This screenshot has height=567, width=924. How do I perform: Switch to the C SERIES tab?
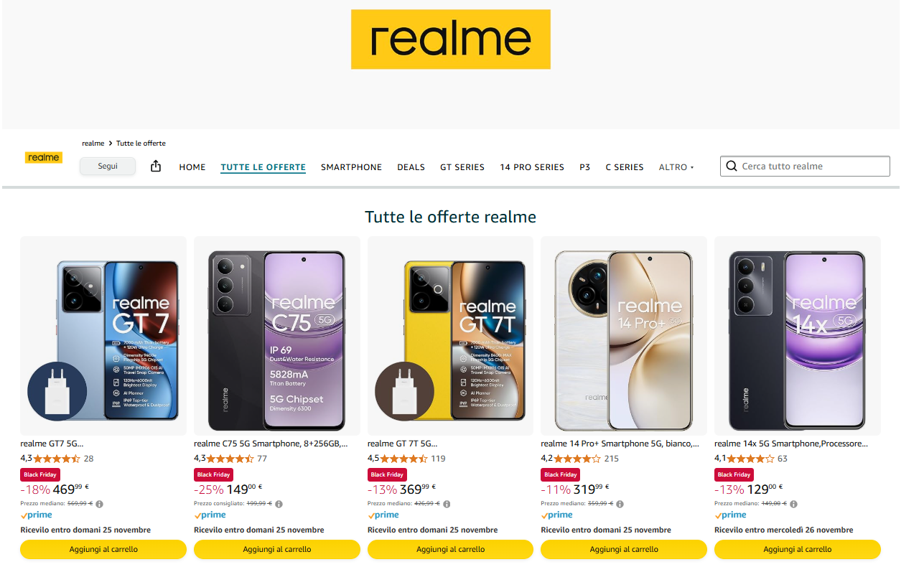(x=625, y=167)
